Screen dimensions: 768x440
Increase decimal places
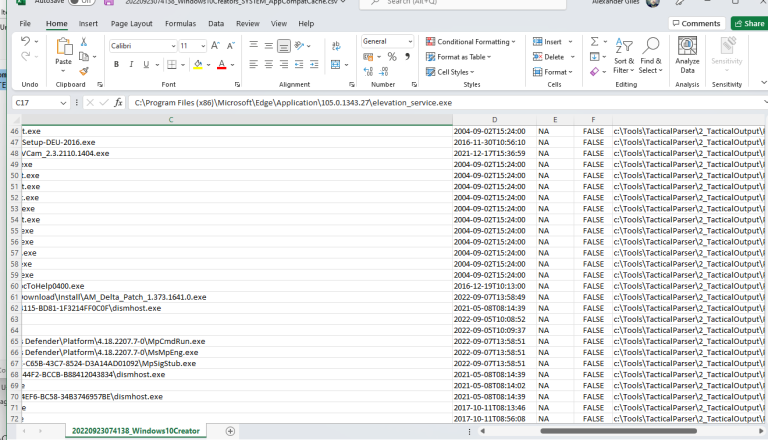(368, 72)
